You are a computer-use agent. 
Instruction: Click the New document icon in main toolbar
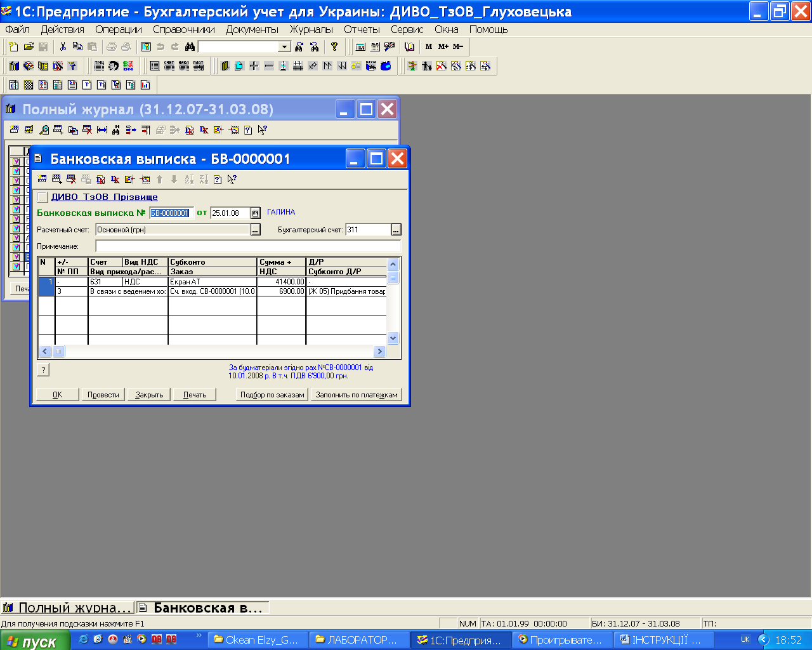[x=14, y=46]
